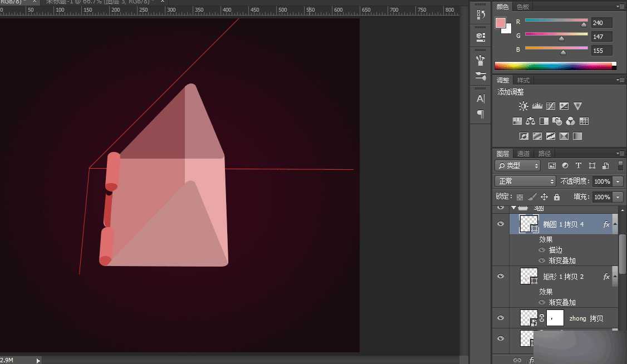Click the lock all layer icon
This screenshot has width=627, height=364.
[556, 197]
